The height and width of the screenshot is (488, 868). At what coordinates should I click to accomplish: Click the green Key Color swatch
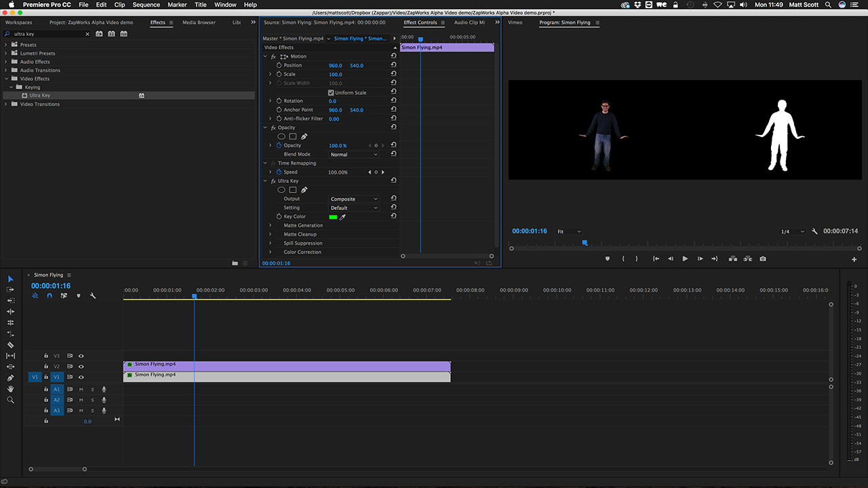click(333, 217)
